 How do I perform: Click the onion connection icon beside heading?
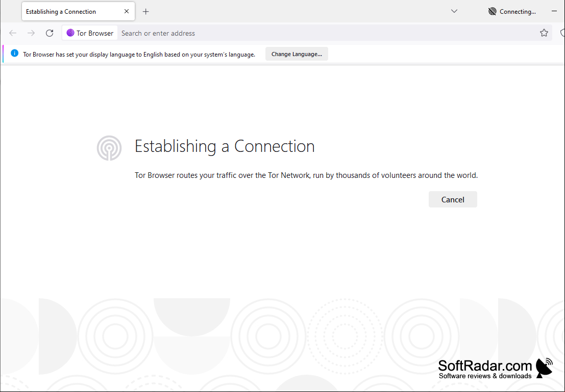(109, 148)
